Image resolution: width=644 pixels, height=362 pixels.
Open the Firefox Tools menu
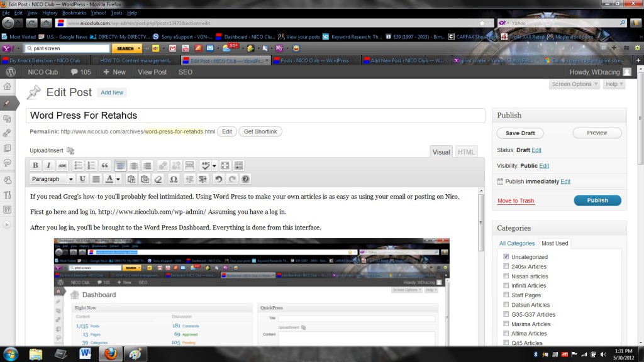tap(116, 13)
